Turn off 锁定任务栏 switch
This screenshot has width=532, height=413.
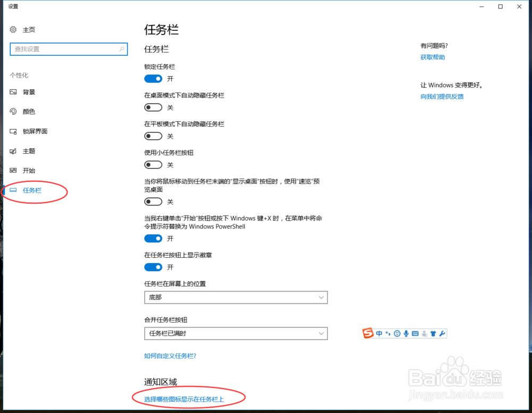pyautogui.click(x=153, y=79)
